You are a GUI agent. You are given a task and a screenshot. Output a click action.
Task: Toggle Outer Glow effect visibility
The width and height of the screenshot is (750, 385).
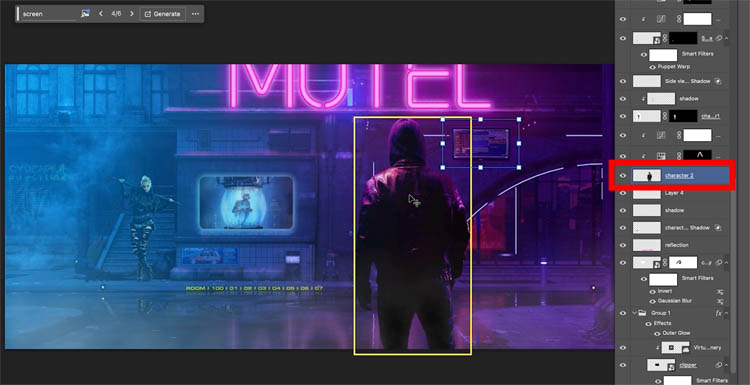(657, 333)
